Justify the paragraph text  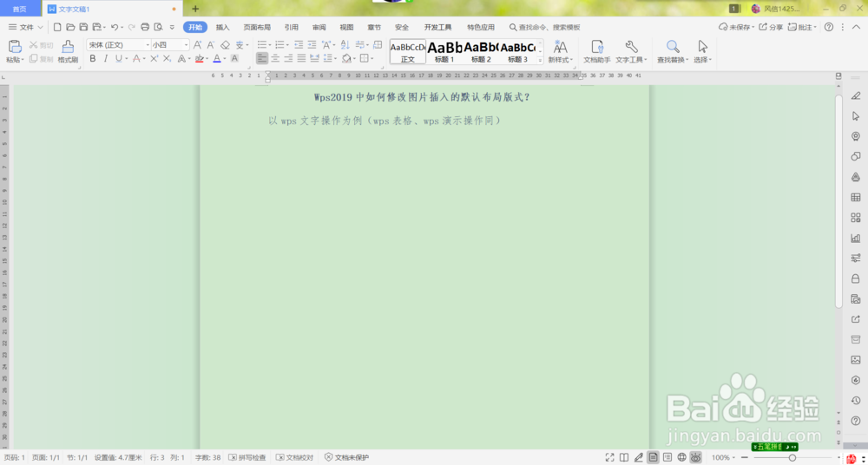[301, 58]
